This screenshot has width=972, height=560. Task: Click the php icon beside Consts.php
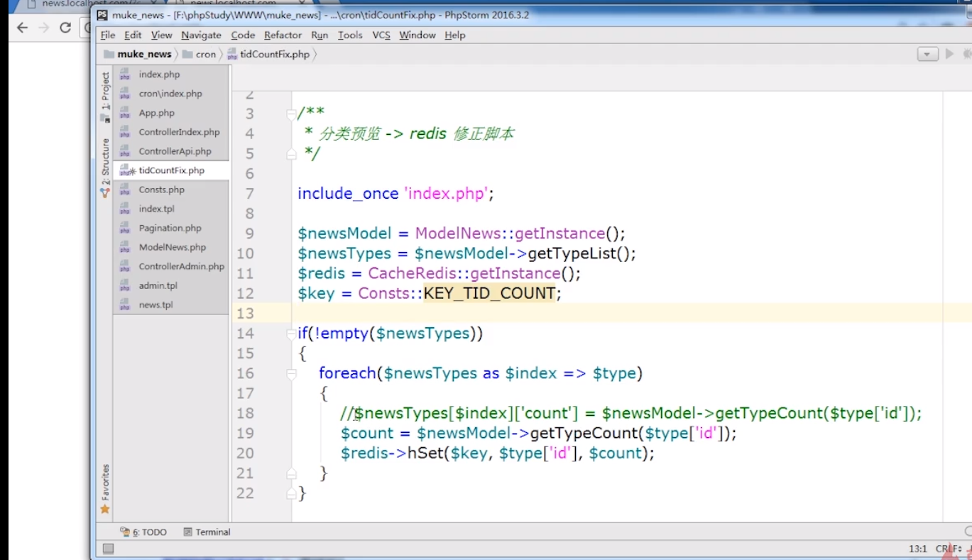125,190
